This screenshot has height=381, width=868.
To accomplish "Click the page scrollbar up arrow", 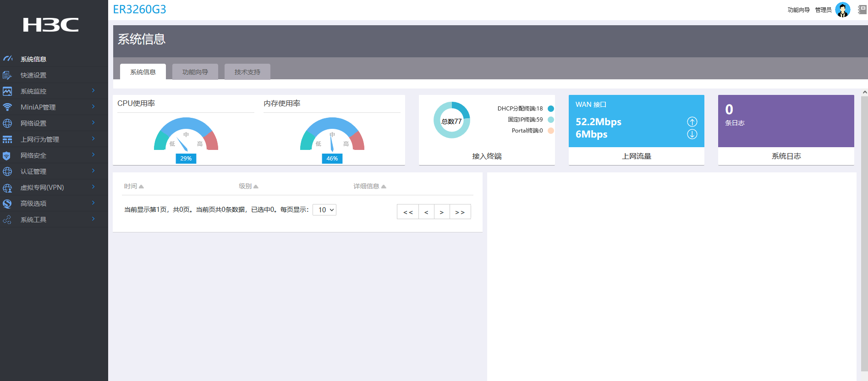I will click(x=864, y=92).
